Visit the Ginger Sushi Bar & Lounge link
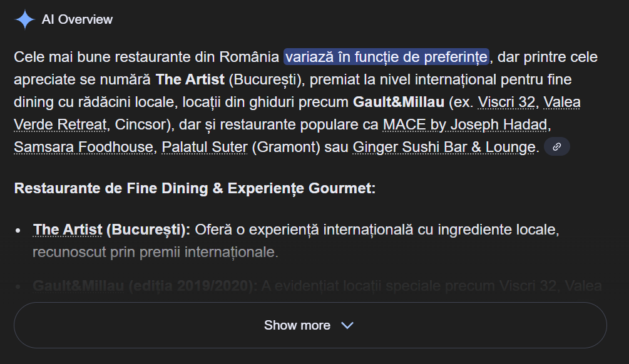The height and width of the screenshot is (364, 629). [444, 147]
